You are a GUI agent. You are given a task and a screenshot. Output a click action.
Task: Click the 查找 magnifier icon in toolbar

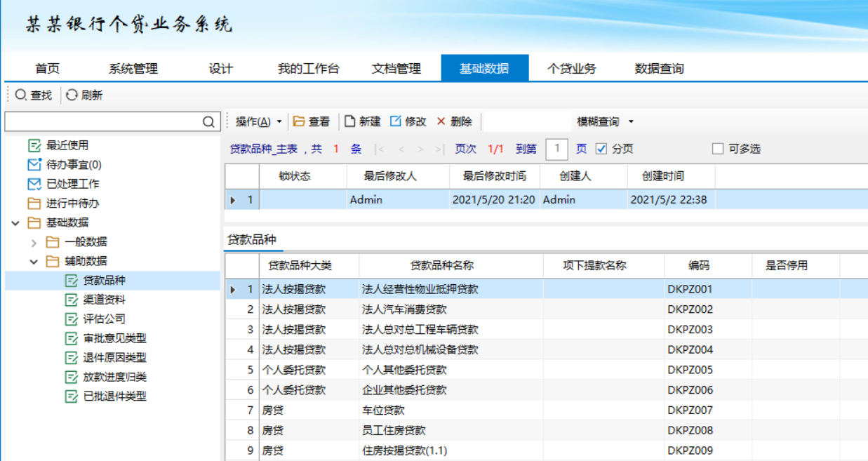[x=21, y=95]
